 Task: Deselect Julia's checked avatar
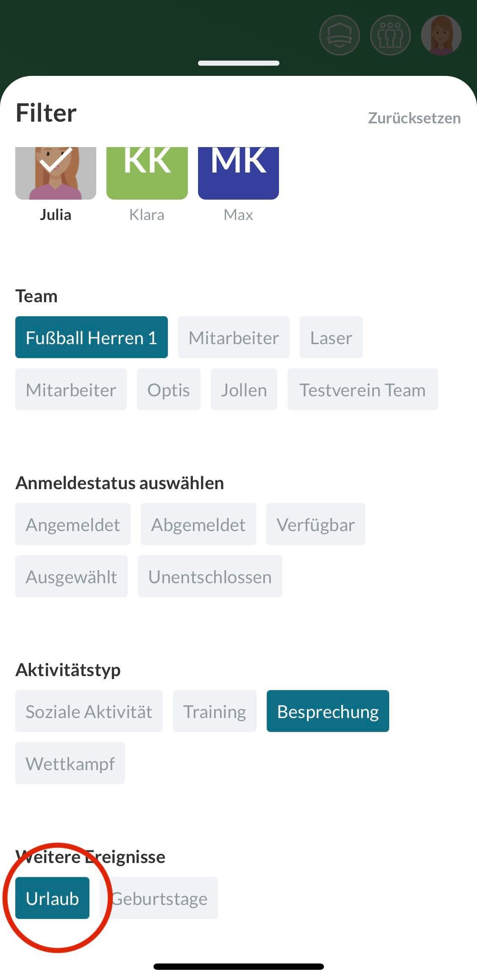pyautogui.click(x=56, y=173)
